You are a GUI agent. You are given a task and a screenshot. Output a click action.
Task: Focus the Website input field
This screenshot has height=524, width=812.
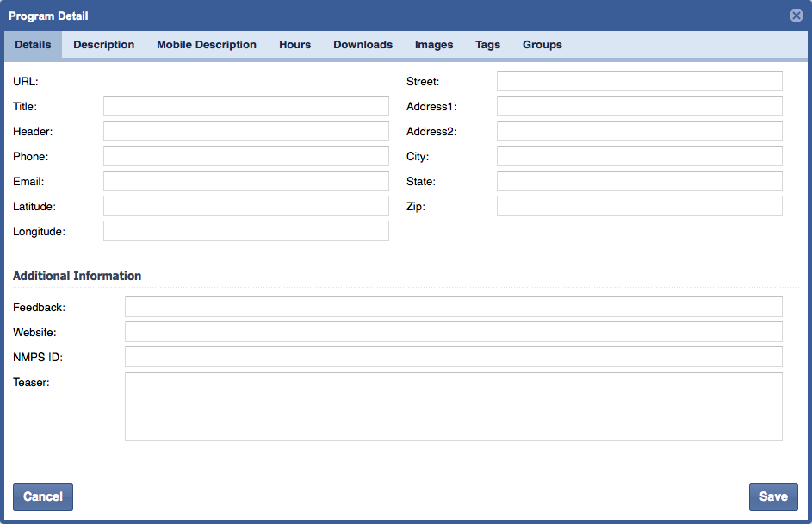coord(453,332)
